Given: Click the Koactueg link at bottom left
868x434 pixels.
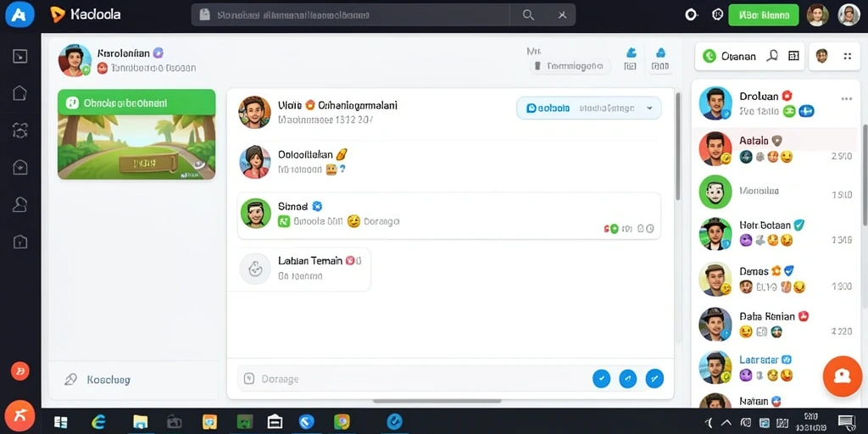Looking at the screenshot, I should (108, 380).
